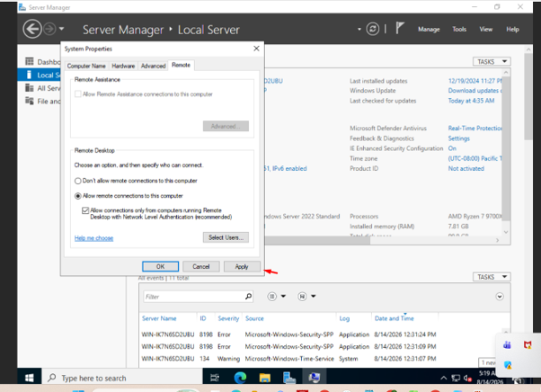Click the Select Users button

pos(226,237)
